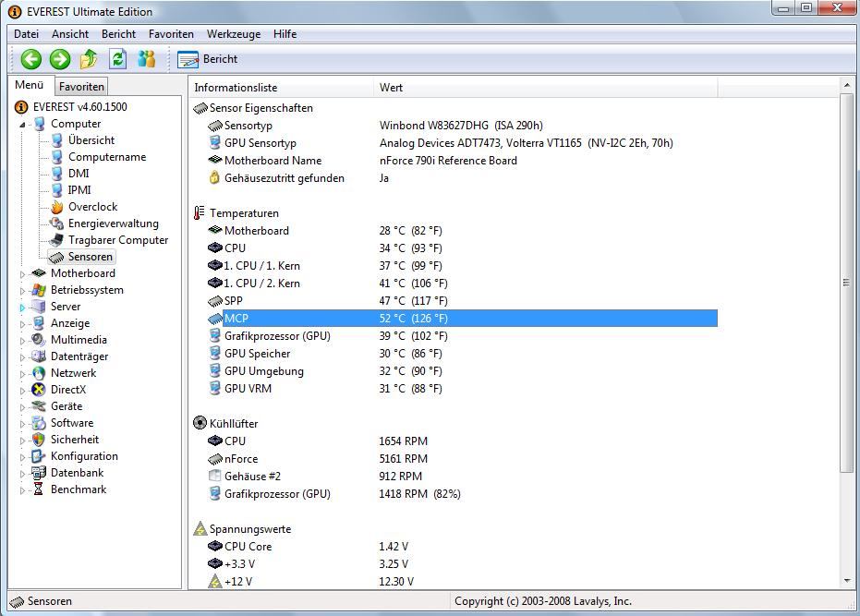Switch to the Menü tab
The height and width of the screenshot is (616, 860).
click(29, 85)
